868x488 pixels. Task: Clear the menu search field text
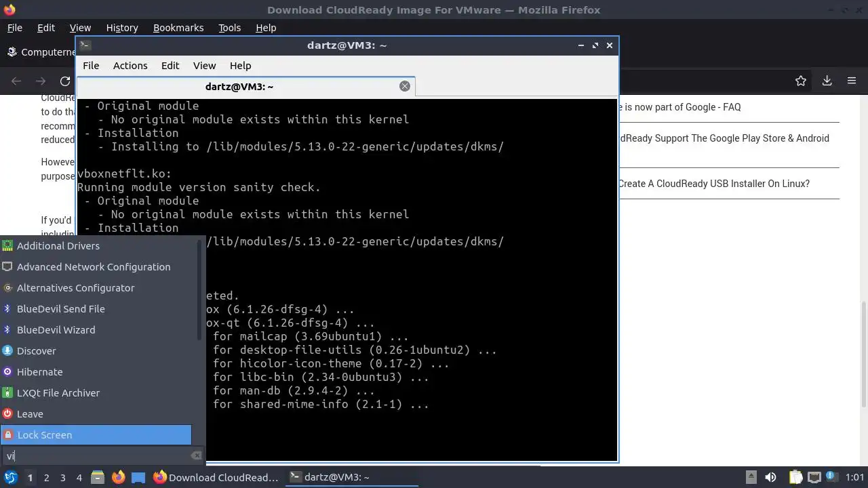(x=196, y=456)
